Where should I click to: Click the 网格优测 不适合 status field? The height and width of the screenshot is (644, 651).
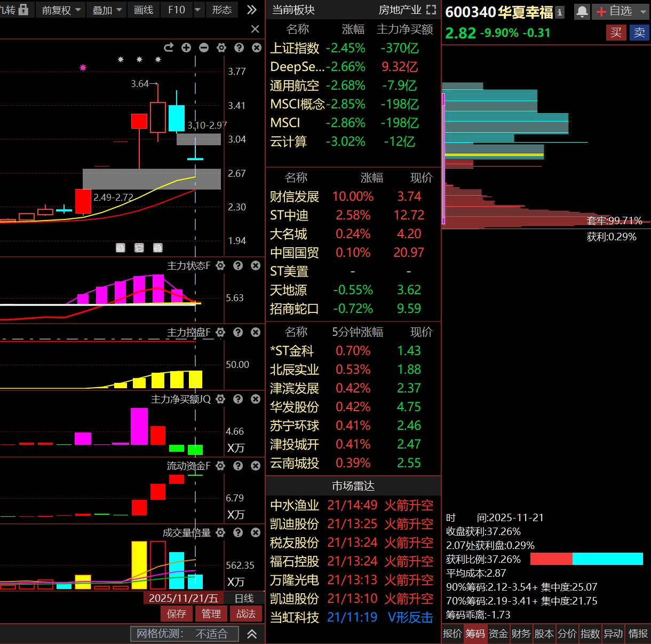(185, 634)
